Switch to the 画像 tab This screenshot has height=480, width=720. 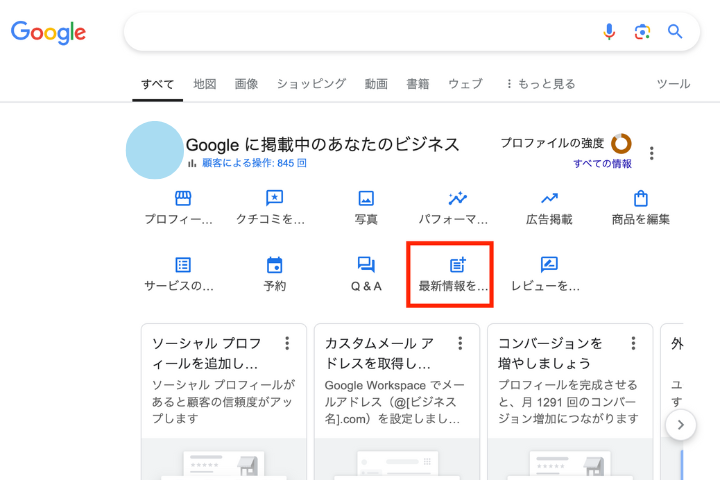tap(247, 84)
